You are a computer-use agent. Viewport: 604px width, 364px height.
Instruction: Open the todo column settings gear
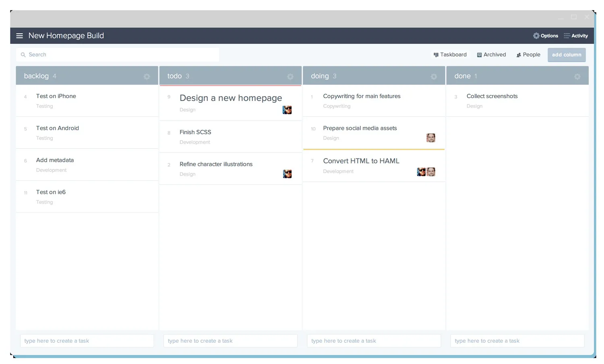290,76
